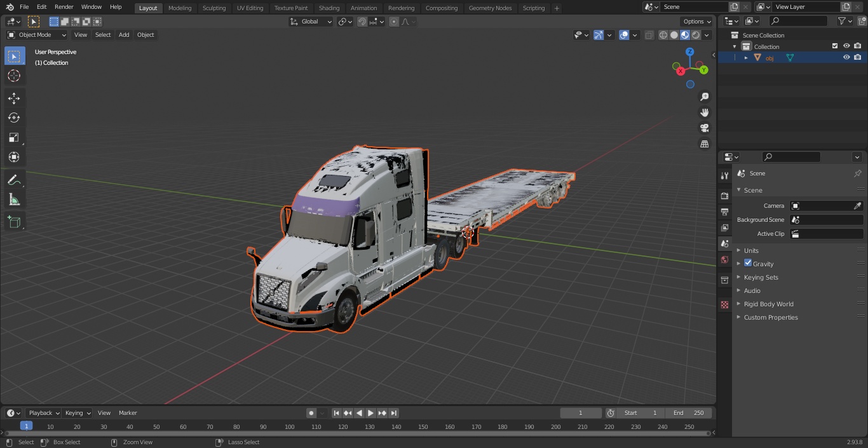Select the Measure tool
Image resolution: width=868 pixels, height=448 pixels.
(14, 200)
